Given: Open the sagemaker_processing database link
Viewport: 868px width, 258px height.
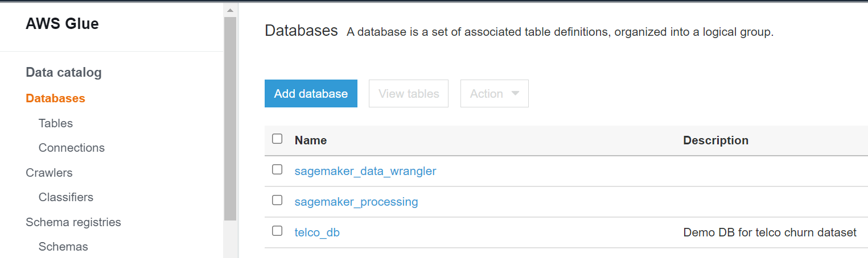Looking at the screenshot, I should (x=356, y=202).
